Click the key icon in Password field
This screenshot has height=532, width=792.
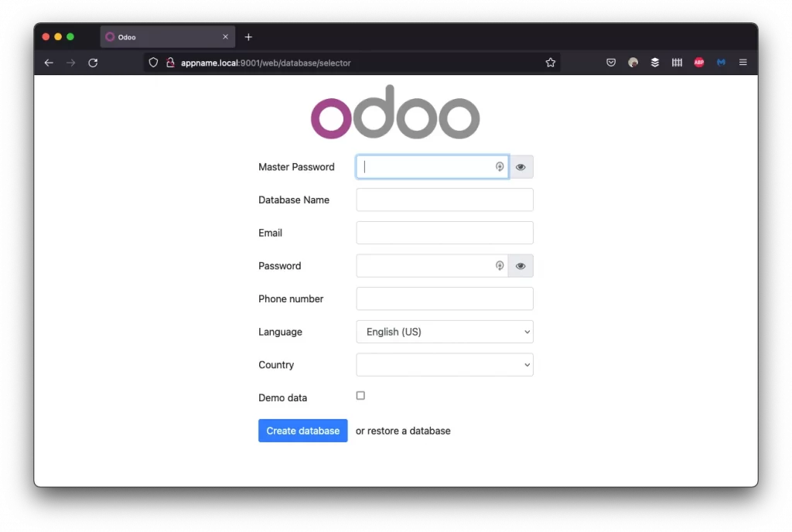tap(500, 265)
